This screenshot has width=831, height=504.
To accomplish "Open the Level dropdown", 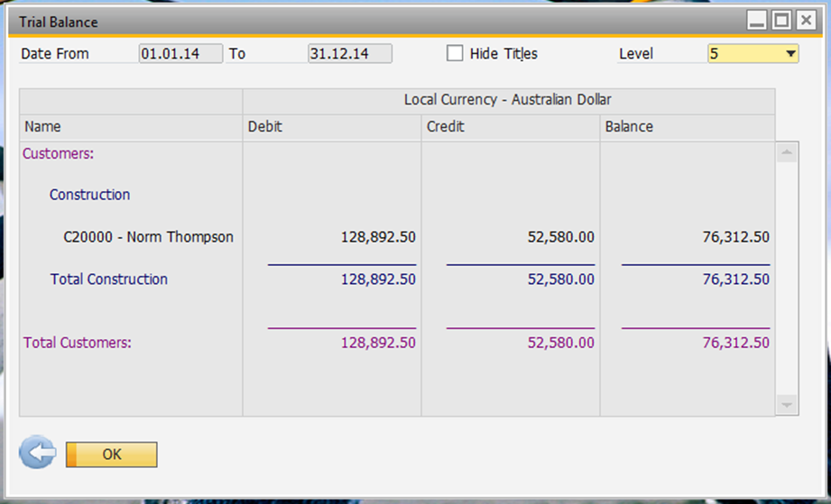I will [790, 54].
